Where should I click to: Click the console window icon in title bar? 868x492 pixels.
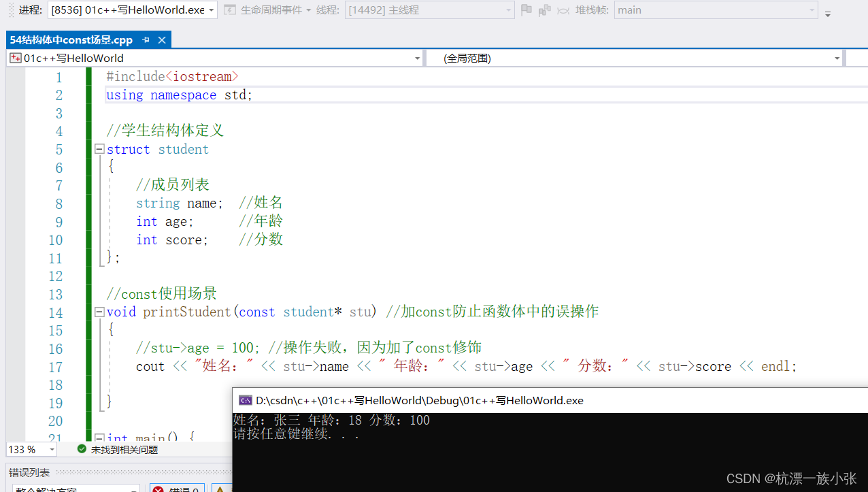click(x=245, y=401)
